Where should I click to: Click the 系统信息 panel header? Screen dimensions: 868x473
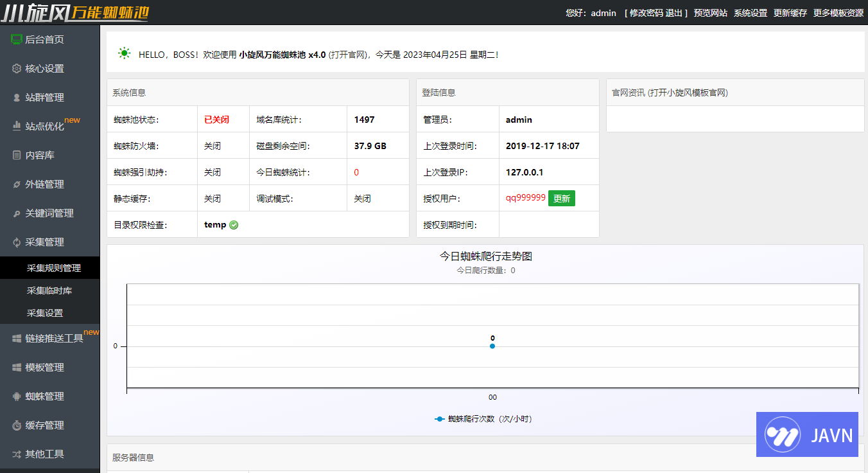click(x=258, y=93)
